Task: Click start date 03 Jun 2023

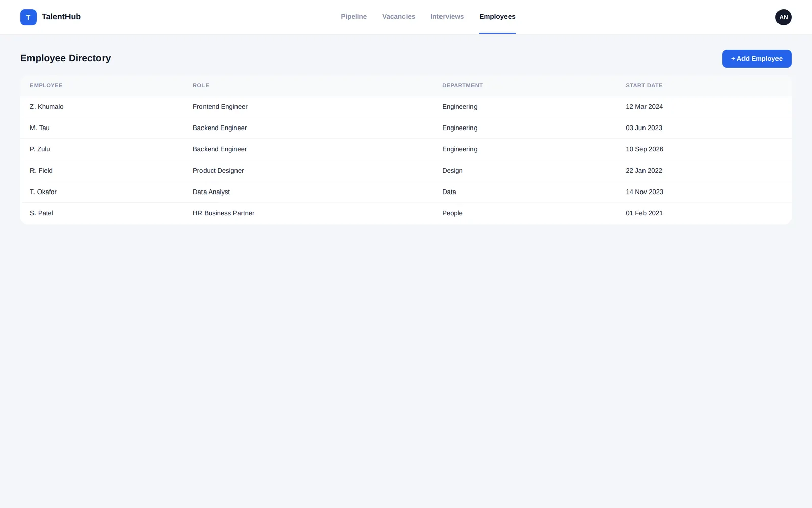Action: point(644,128)
